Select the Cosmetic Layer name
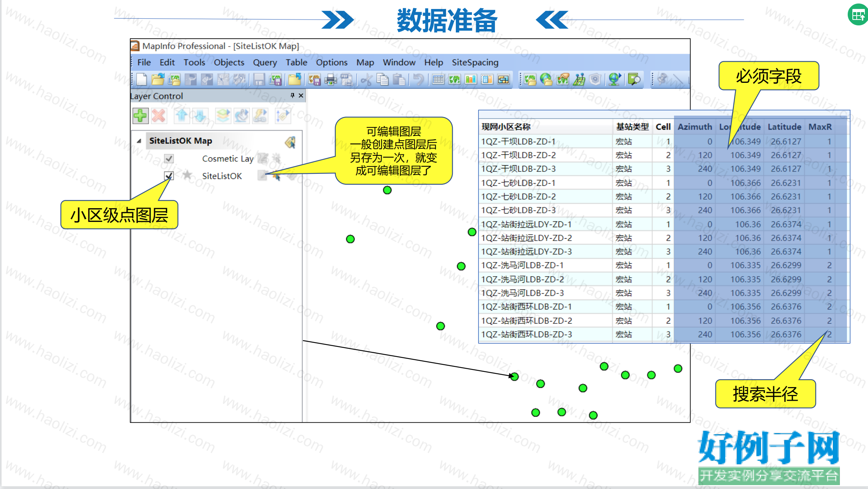Screen dimensions: 868x489 click(x=228, y=159)
